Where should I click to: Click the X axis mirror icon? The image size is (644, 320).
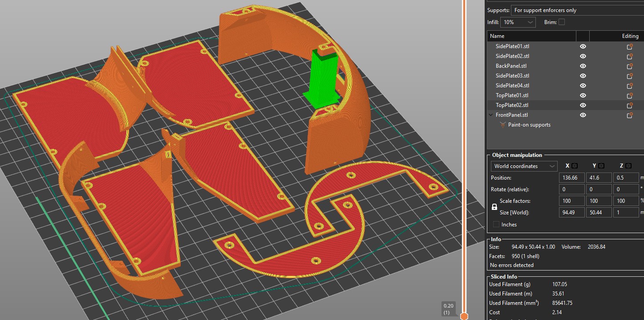pyautogui.click(x=575, y=166)
